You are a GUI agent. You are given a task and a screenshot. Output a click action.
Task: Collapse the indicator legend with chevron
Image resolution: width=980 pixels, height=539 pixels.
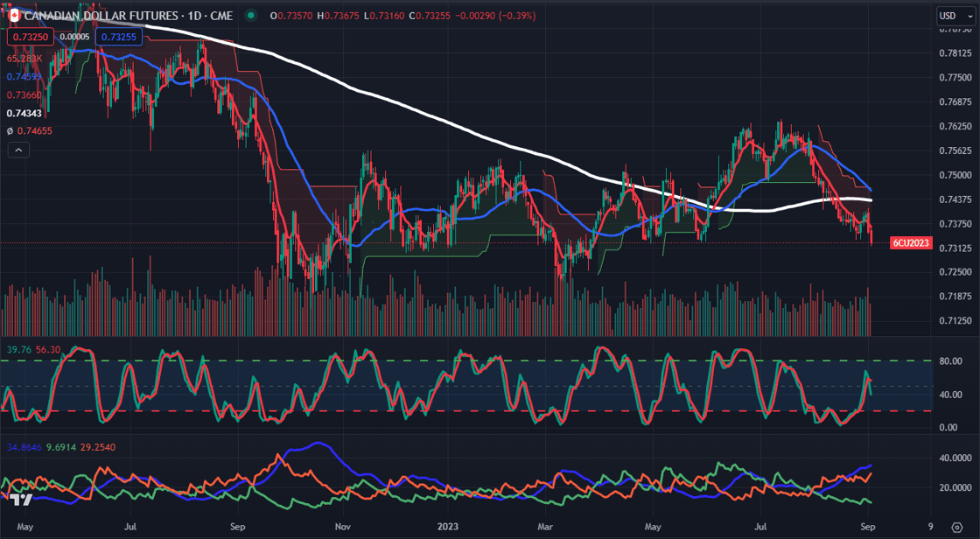[x=18, y=150]
